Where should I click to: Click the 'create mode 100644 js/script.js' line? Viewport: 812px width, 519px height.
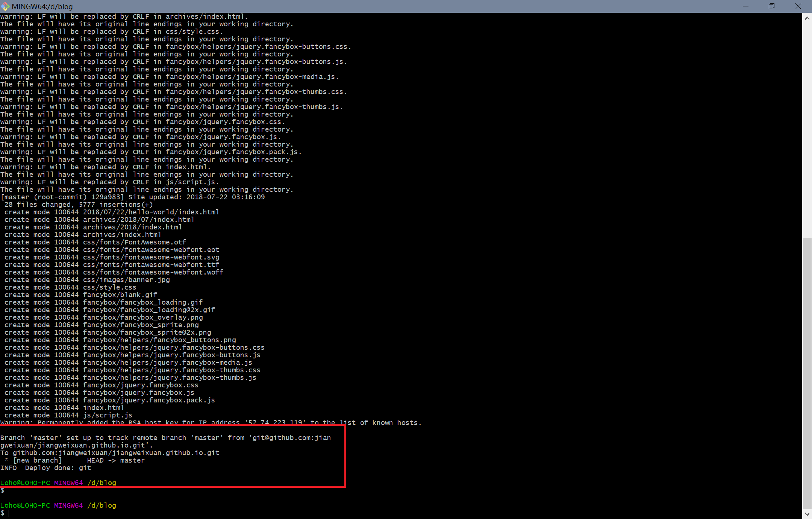pyautogui.click(x=68, y=415)
